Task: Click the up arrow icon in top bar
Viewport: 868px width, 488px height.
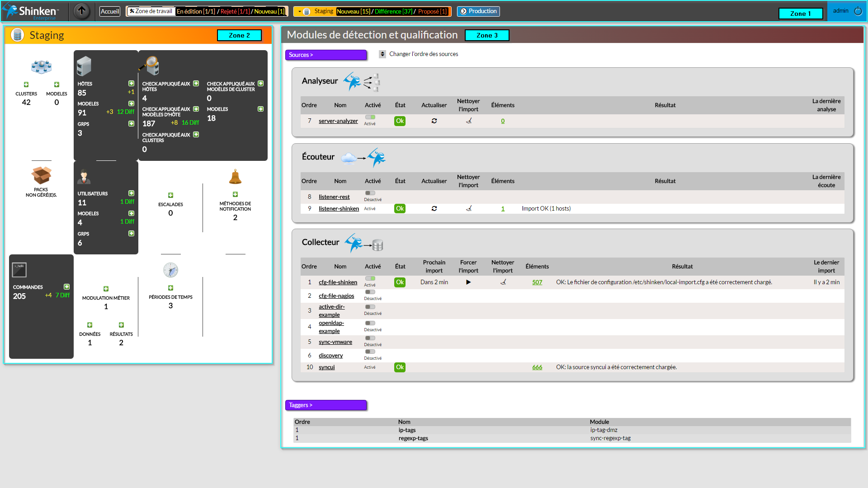Action: click(x=82, y=11)
